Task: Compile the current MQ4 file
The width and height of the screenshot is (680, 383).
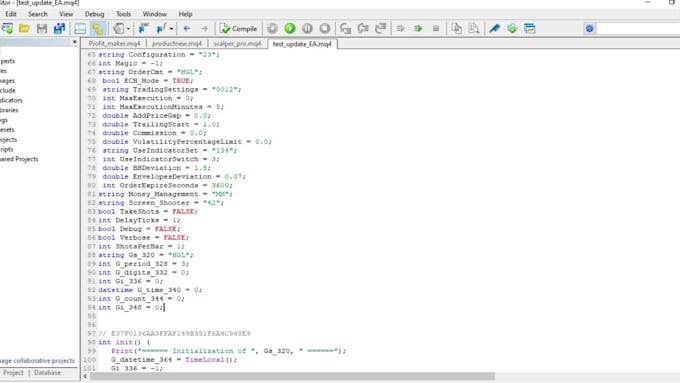Action: pyautogui.click(x=239, y=29)
